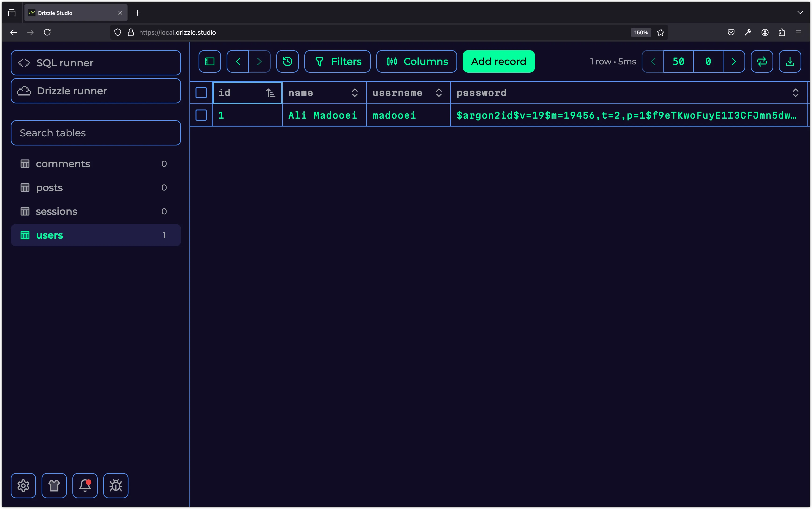Open list all tabs chevron
Image resolution: width=812 pixels, height=509 pixels.
point(800,13)
